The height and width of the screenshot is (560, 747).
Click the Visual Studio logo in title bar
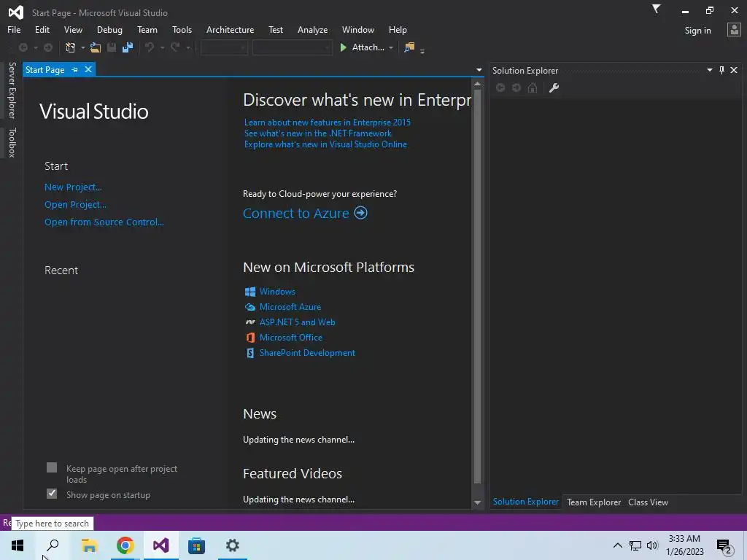(16, 12)
